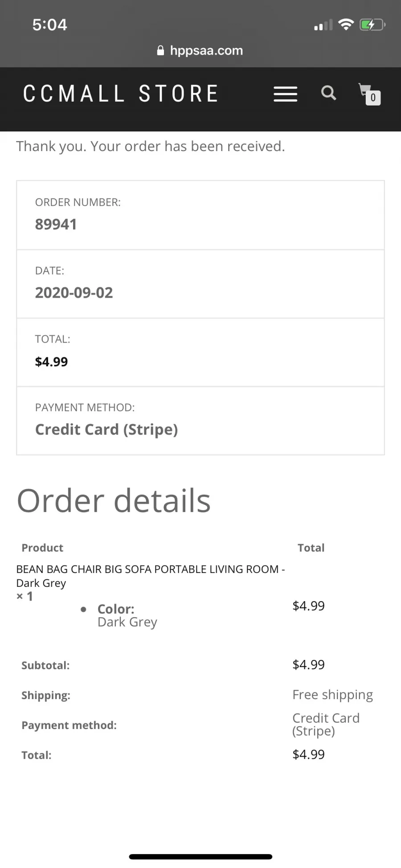Tap the Free shipping text
This screenshot has height=868, width=401.
pyautogui.click(x=333, y=695)
